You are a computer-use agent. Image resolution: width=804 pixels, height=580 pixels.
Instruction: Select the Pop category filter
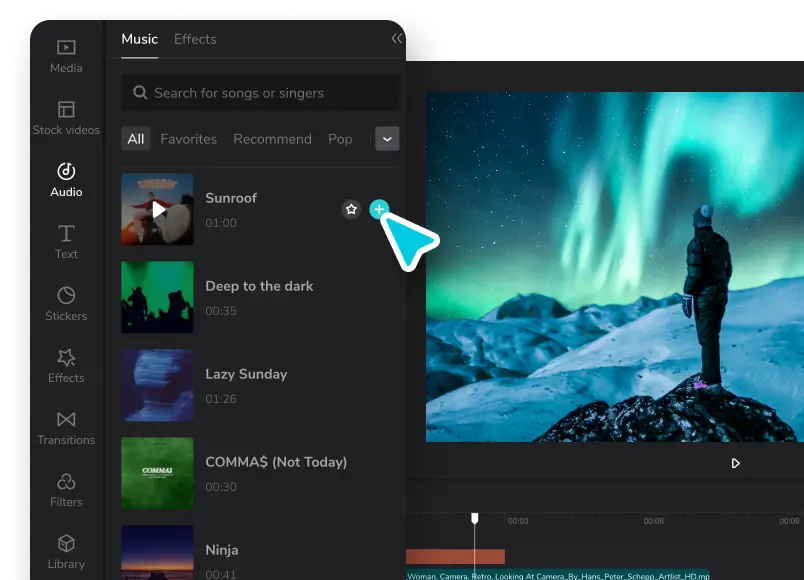[x=340, y=139]
